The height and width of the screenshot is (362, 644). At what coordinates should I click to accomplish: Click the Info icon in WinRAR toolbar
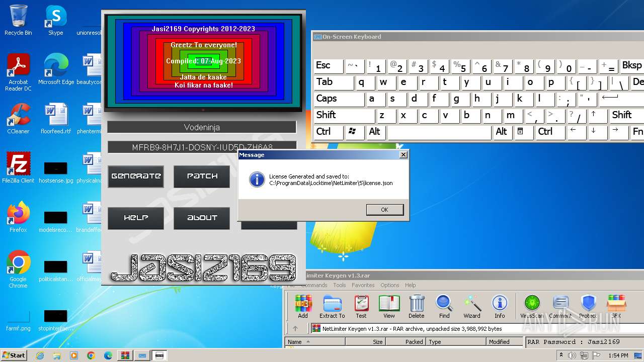[500, 307]
